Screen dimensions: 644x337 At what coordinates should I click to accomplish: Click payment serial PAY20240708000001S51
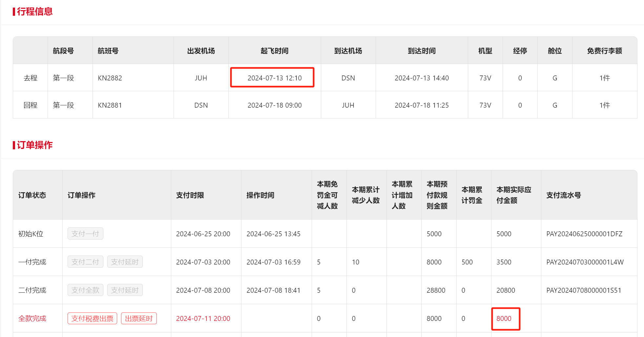click(583, 290)
